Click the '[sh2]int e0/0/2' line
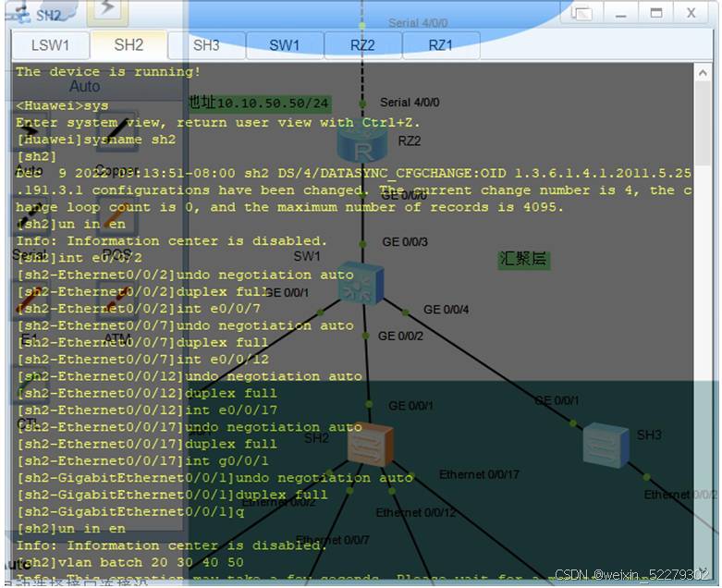This screenshot has width=722, height=588. [x=79, y=258]
